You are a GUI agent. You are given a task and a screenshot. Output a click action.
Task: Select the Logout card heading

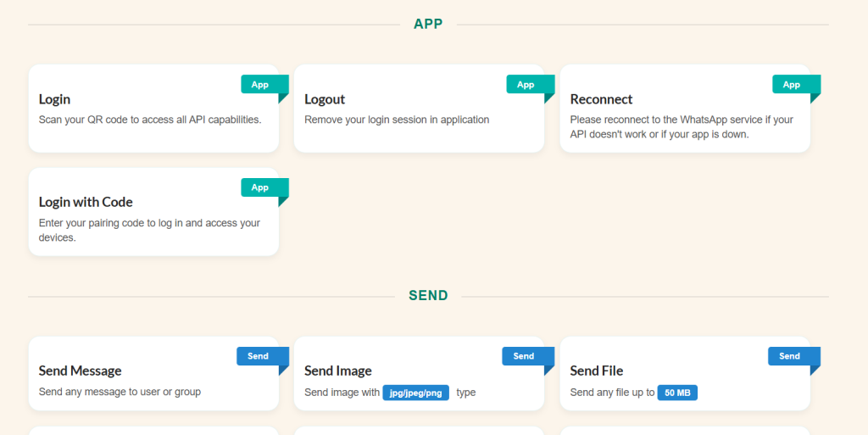tap(325, 99)
